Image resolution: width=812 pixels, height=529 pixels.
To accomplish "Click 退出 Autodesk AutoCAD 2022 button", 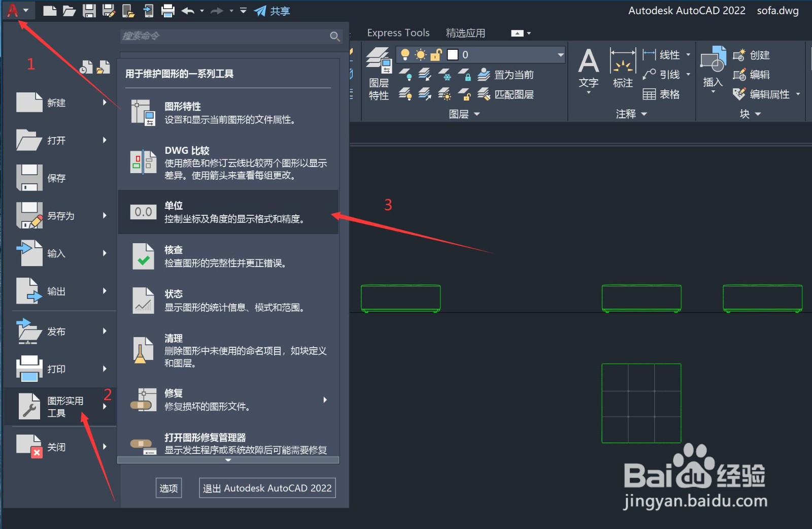I will coord(267,488).
